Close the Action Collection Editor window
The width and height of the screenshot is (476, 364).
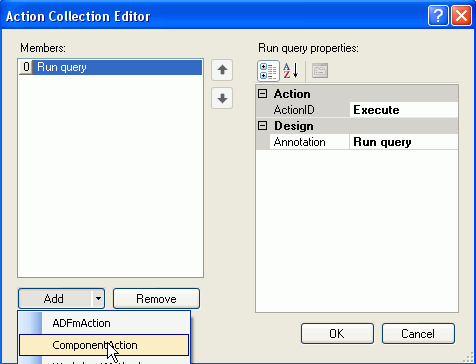pyautogui.click(x=461, y=15)
